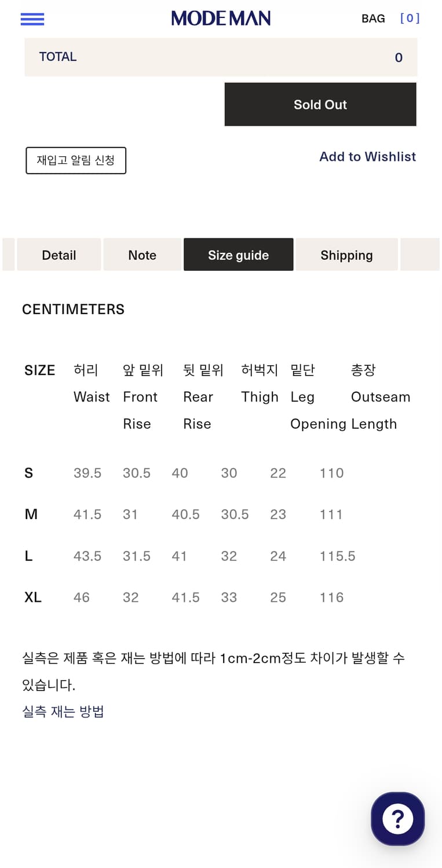
Task: Click the 재입고 알림 신청 button
Action: 76,160
